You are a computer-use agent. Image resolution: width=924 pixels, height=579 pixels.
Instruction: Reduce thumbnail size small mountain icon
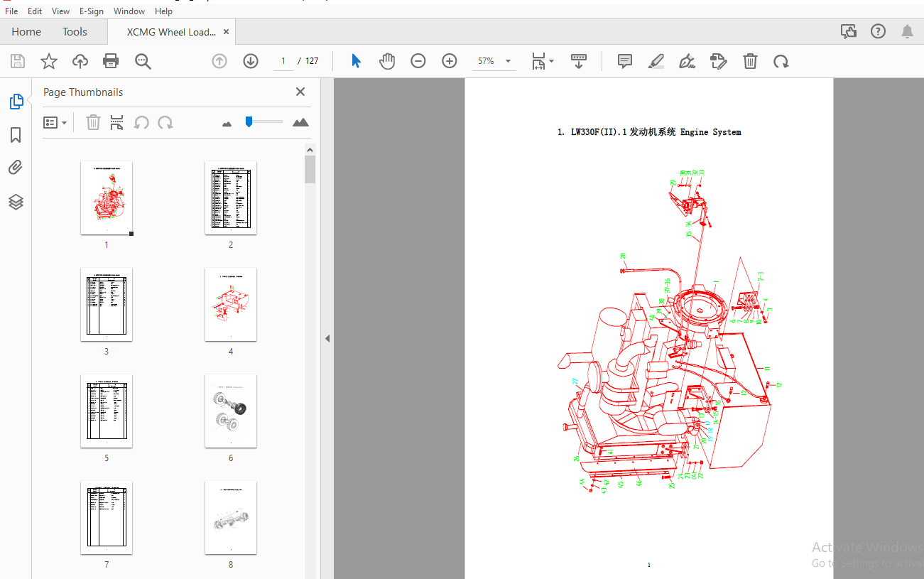click(x=227, y=124)
